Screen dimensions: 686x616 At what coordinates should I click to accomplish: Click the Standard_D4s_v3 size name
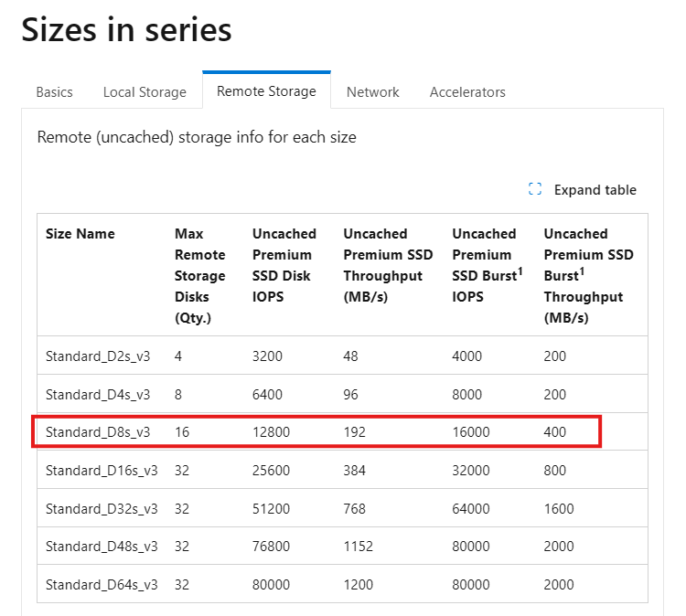(x=98, y=394)
